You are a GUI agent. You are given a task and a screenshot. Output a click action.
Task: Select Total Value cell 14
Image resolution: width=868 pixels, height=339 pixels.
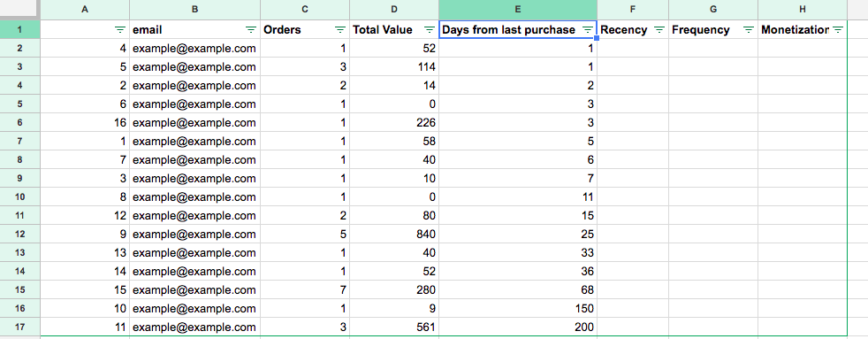394,85
